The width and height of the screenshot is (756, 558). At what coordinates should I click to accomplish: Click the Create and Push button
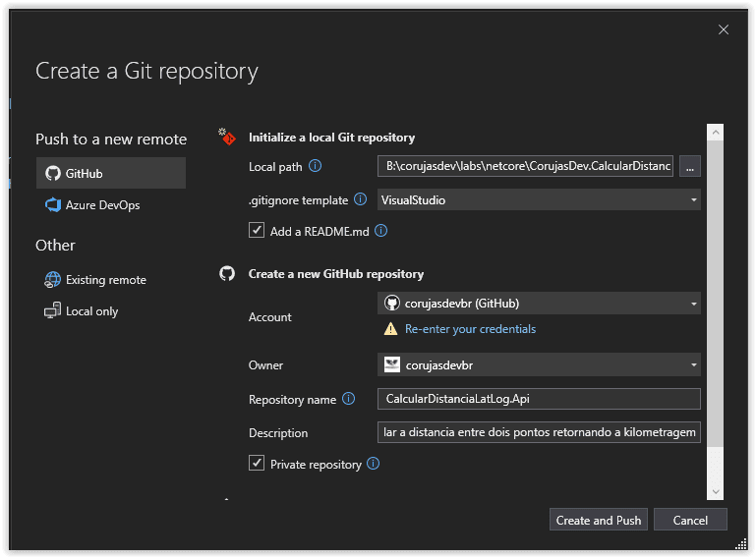coord(599,520)
